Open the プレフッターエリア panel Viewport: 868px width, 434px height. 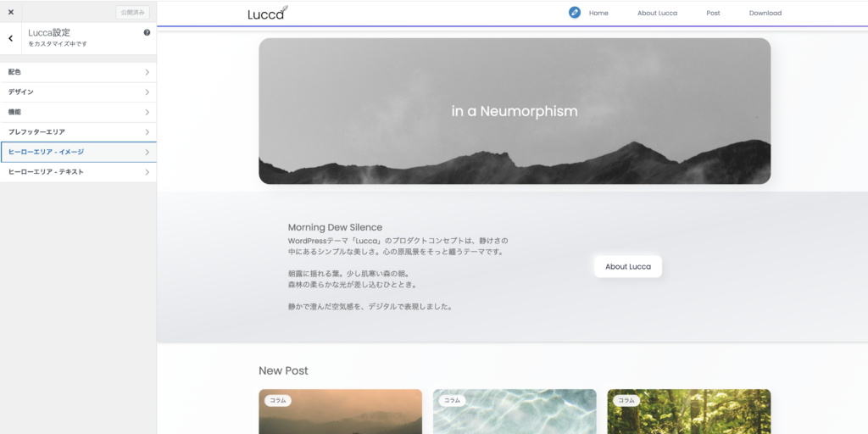78,132
